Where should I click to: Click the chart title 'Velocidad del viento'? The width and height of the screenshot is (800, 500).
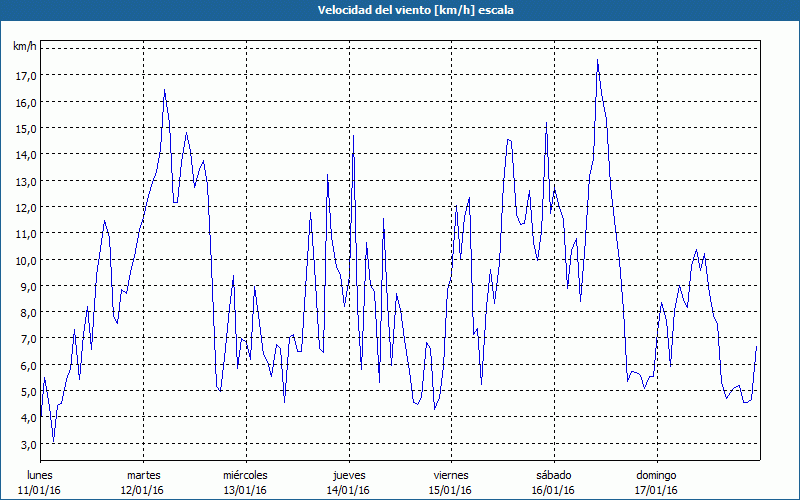[399, 10]
